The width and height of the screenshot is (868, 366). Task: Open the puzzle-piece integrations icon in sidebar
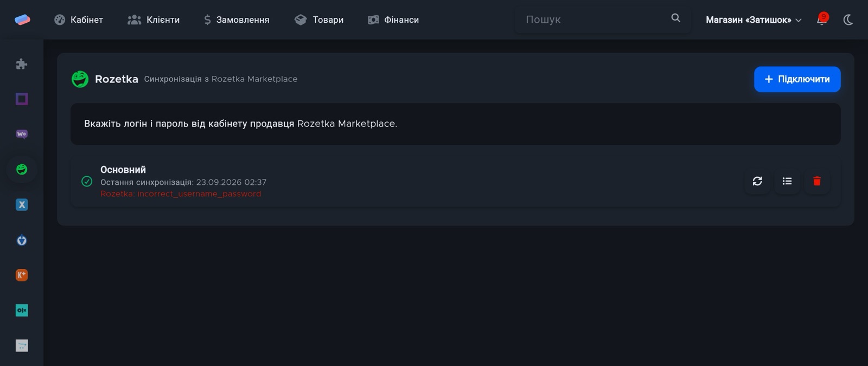22,64
